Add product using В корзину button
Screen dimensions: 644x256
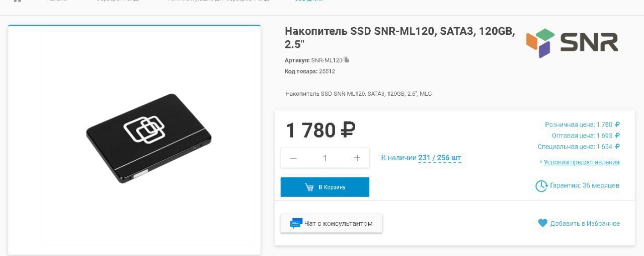pyautogui.click(x=325, y=187)
